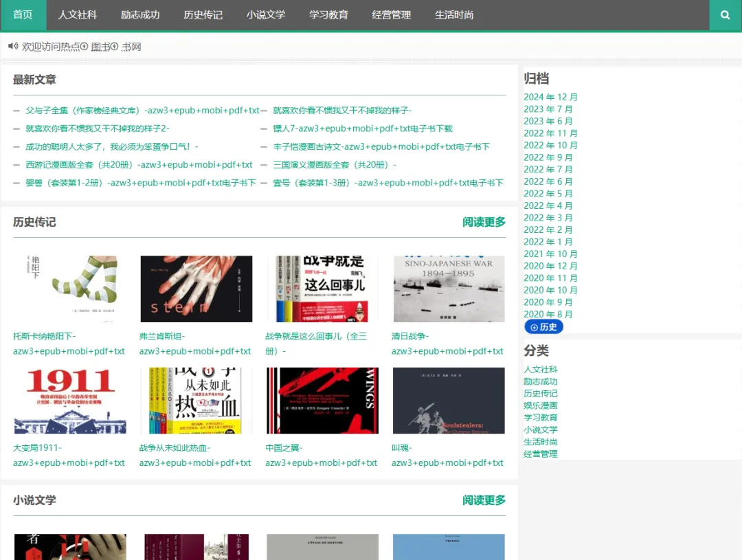
Task: Open Sino-Japanese War book cover
Action: (x=449, y=289)
